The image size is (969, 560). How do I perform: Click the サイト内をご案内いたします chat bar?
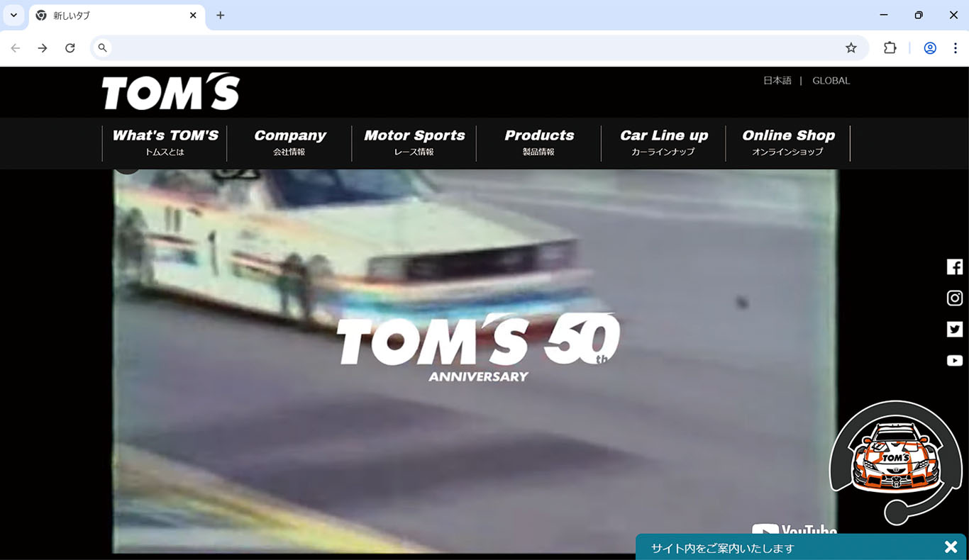coord(801,547)
